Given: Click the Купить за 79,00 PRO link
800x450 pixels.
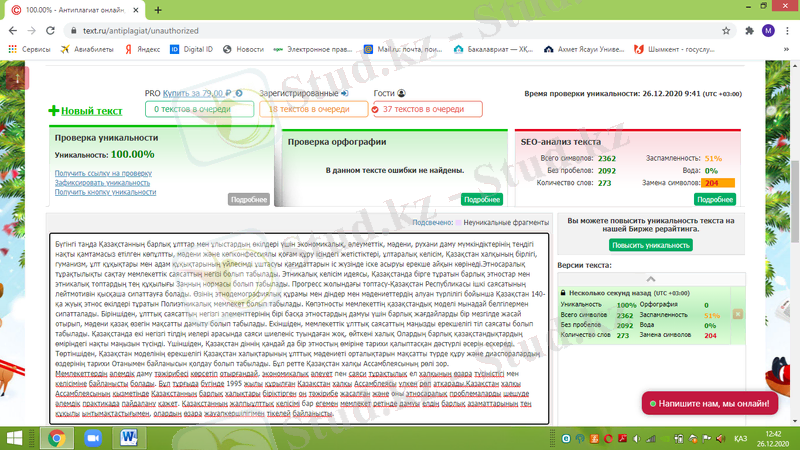Looking at the screenshot, I should click(197, 93).
